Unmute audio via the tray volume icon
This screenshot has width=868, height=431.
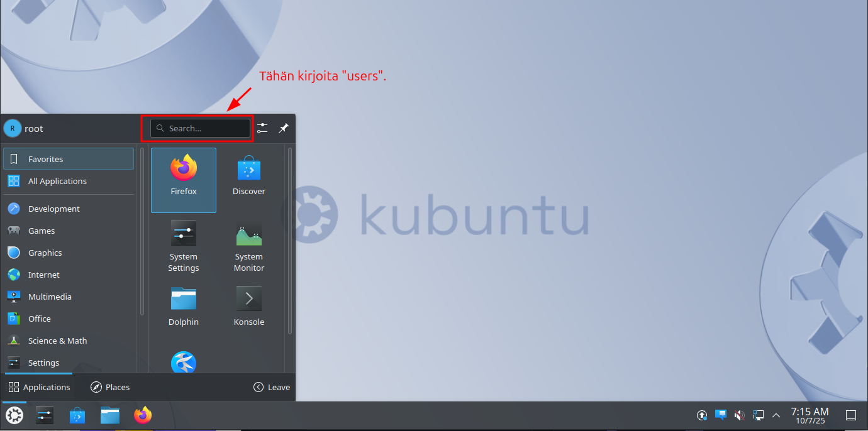pos(740,415)
